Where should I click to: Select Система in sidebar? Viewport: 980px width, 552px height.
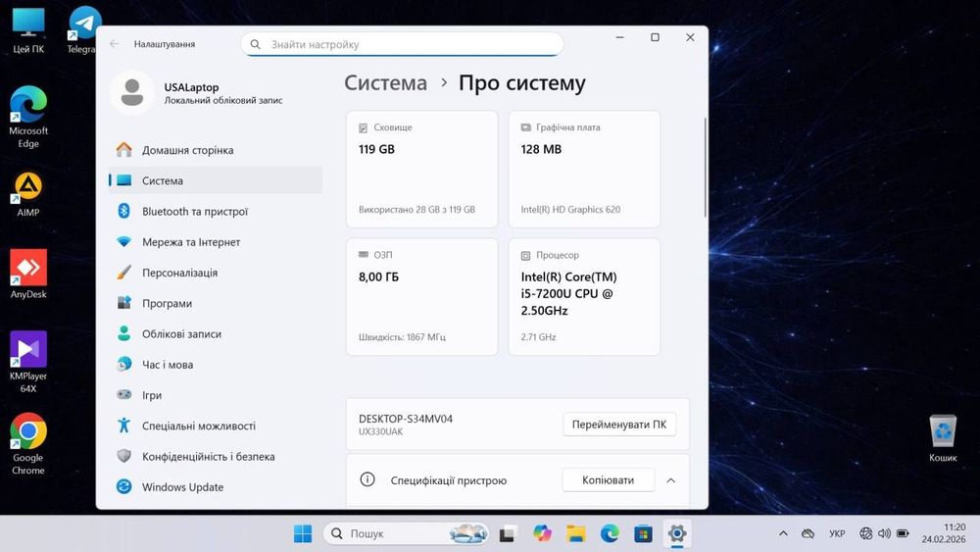(216, 180)
